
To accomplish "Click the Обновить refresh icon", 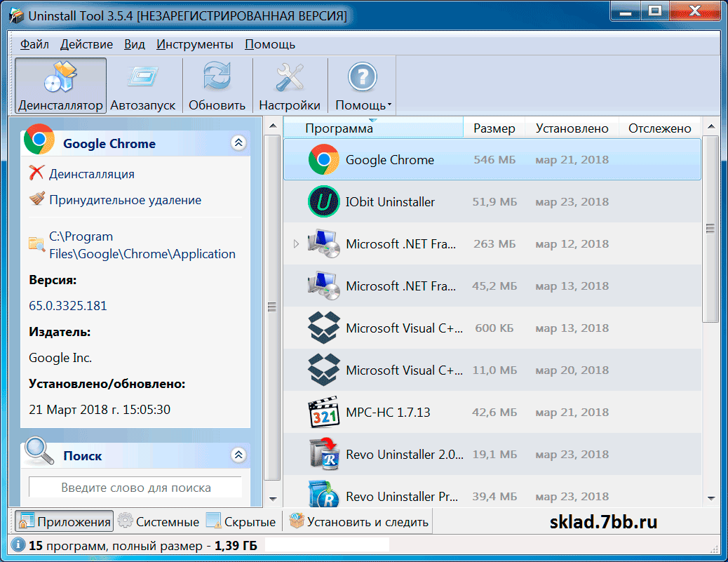I will click(217, 76).
